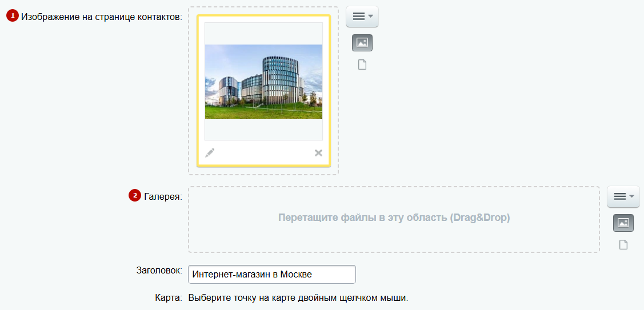644x310 pixels.
Task: Open the hamburger menu dropdown next to Галерея
Action: coord(623,196)
